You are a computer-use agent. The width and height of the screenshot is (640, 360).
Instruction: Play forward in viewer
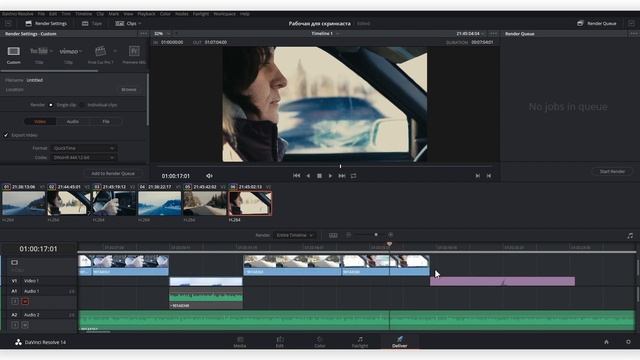coord(330,176)
